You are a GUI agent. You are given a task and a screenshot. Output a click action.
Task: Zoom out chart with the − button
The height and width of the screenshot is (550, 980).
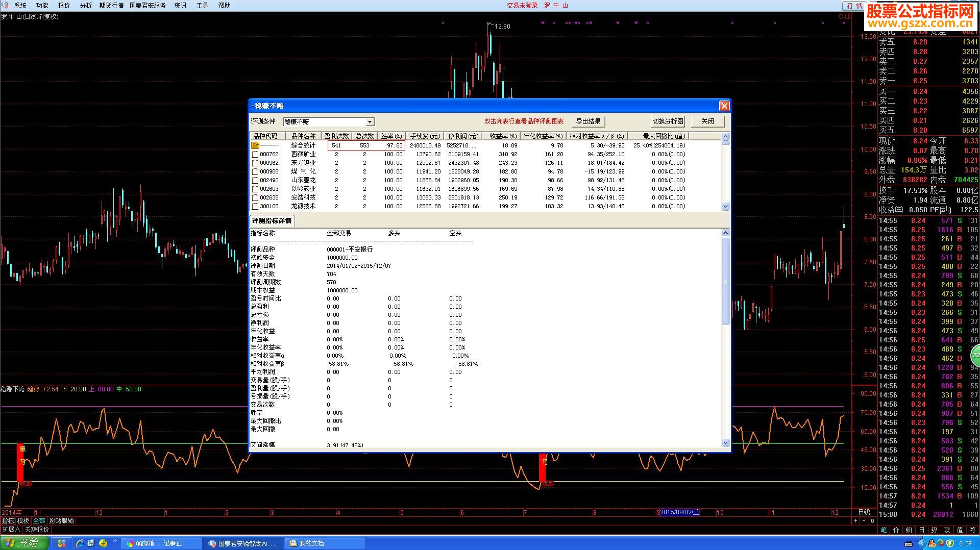point(864,521)
